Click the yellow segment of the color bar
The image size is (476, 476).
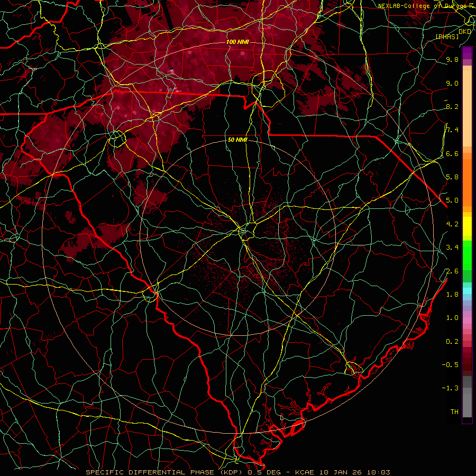pyautogui.click(x=467, y=226)
